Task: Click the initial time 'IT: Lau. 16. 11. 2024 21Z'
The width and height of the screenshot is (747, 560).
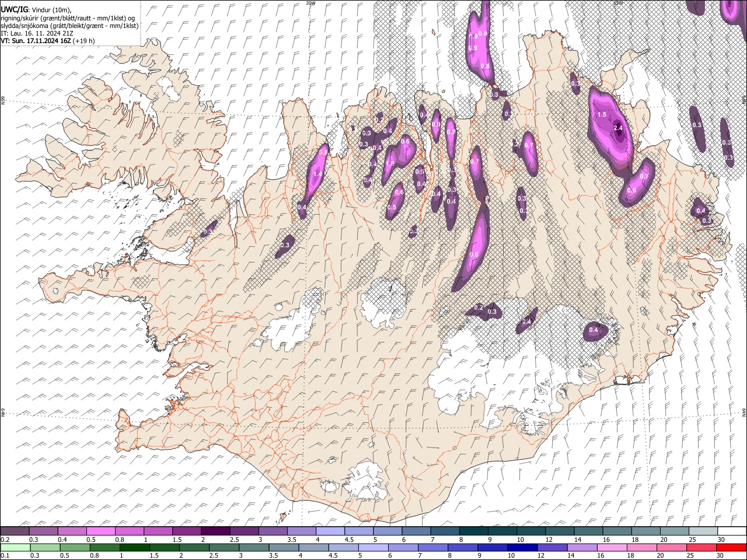Action: pyautogui.click(x=37, y=33)
